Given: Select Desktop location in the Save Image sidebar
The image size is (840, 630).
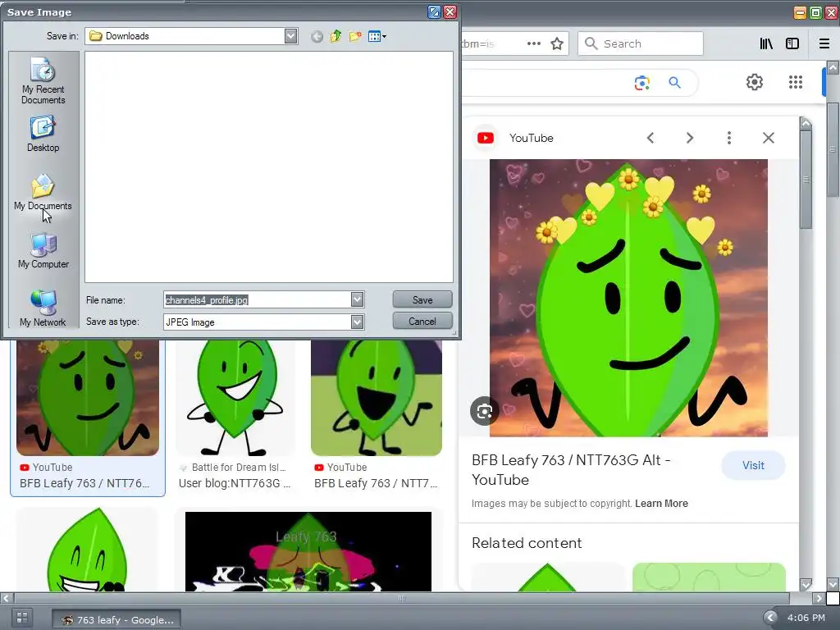Looking at the screenshot, I should pos(43,134).
